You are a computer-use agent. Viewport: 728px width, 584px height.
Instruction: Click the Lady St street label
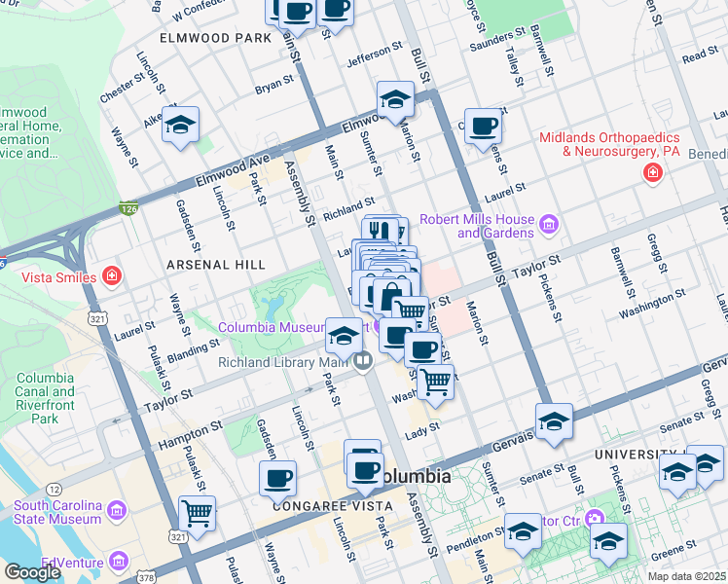422,431
